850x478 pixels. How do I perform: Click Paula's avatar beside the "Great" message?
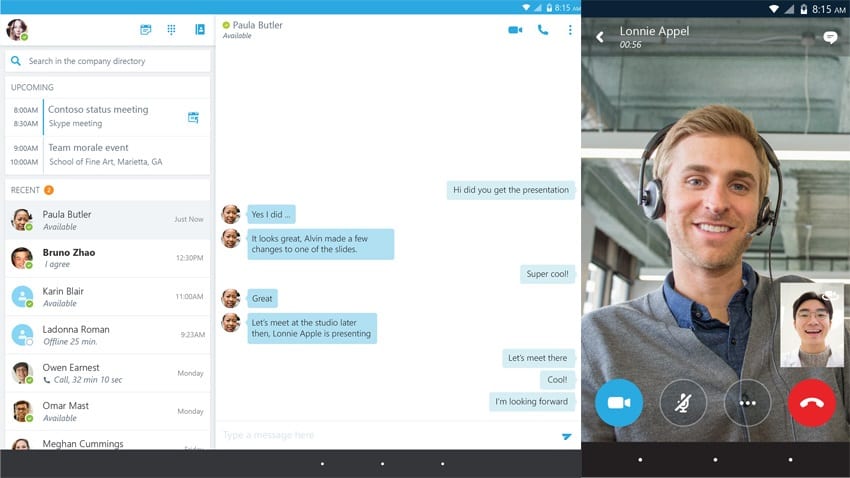click(230, 298)
